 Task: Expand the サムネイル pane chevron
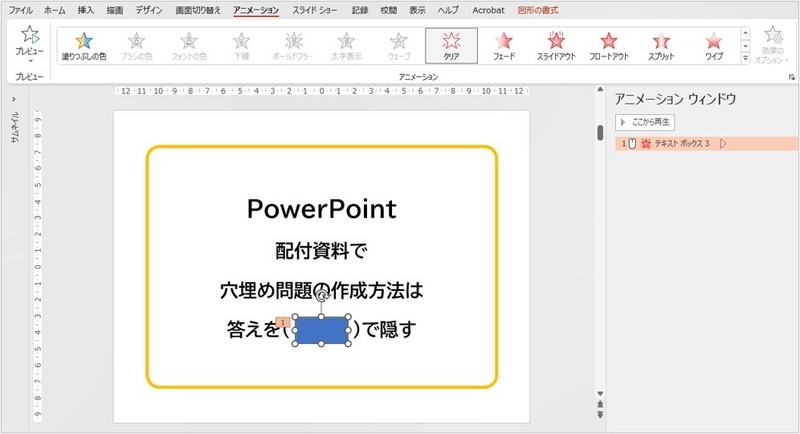click(x=14, y=99)
